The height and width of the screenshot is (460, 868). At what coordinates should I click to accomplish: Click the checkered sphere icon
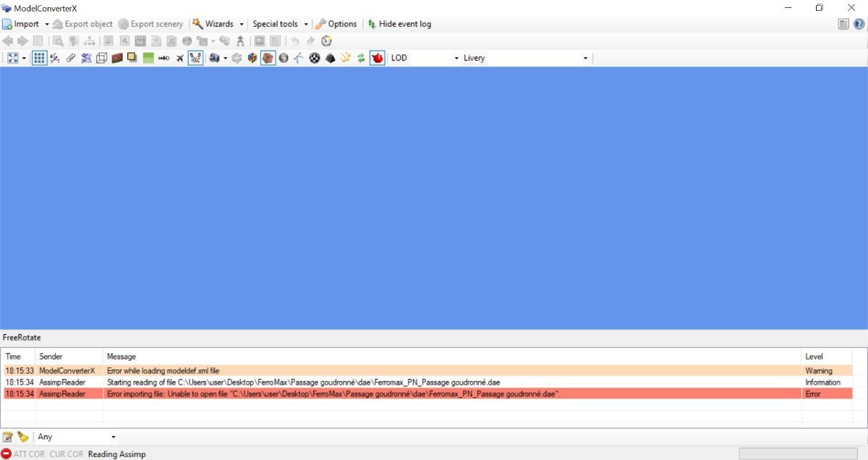314,58
